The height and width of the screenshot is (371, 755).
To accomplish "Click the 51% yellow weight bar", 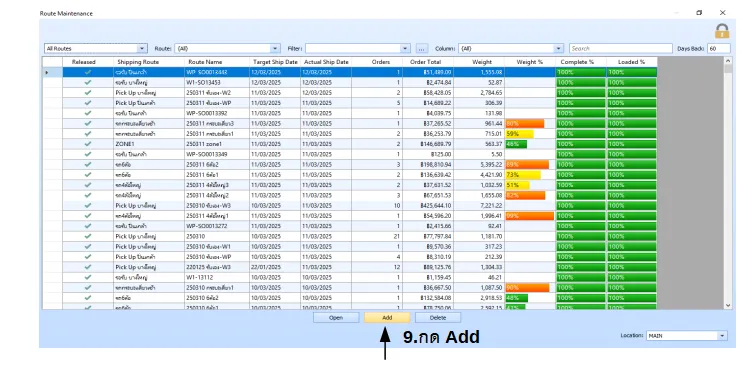I will point(517,185).
